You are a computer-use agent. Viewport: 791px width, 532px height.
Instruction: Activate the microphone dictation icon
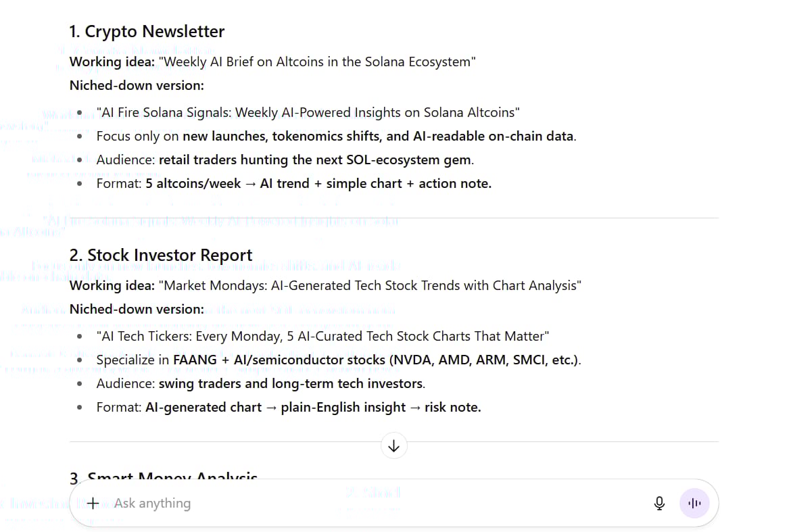[x=659, y=503]
